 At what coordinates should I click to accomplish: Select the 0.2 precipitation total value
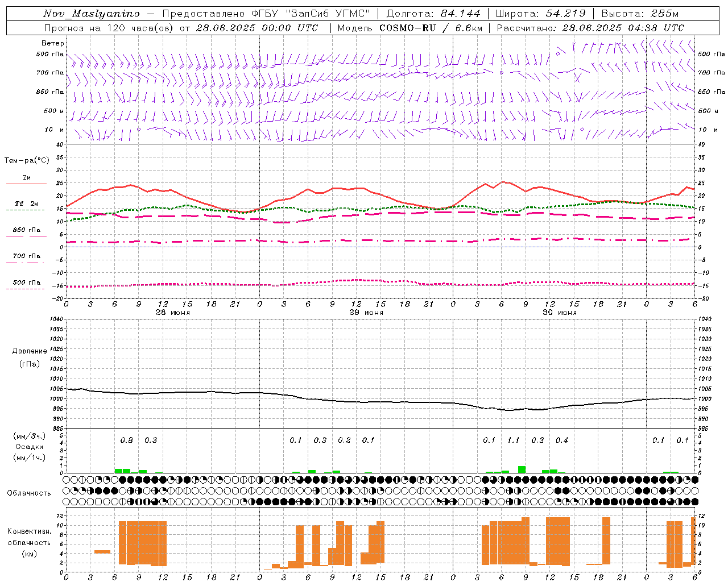(344, 440)
